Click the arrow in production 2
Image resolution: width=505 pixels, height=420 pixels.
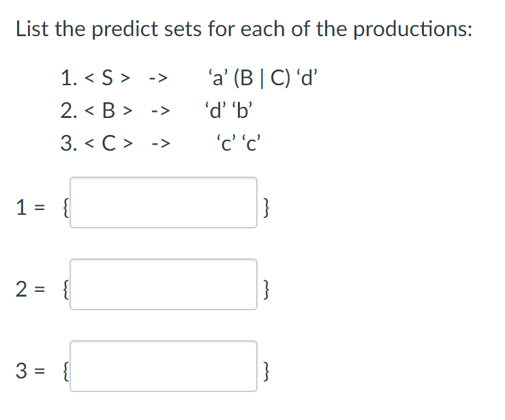point(161,111)
